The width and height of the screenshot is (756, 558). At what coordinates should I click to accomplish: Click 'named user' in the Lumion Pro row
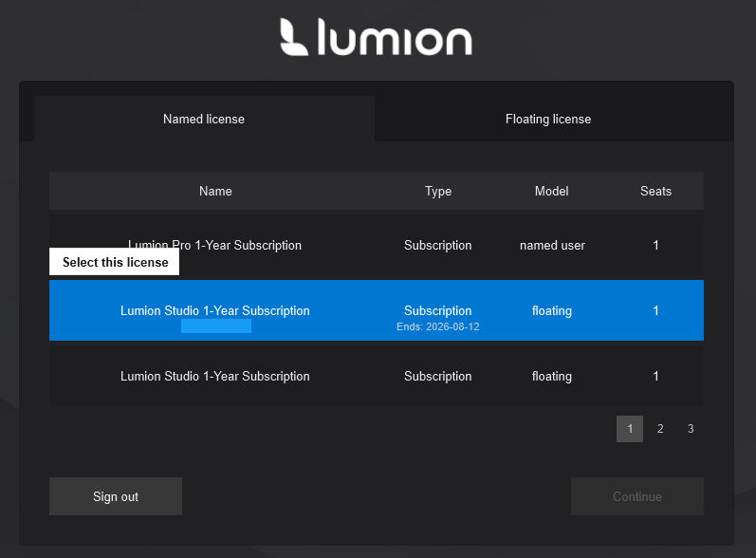click(552, 245)
